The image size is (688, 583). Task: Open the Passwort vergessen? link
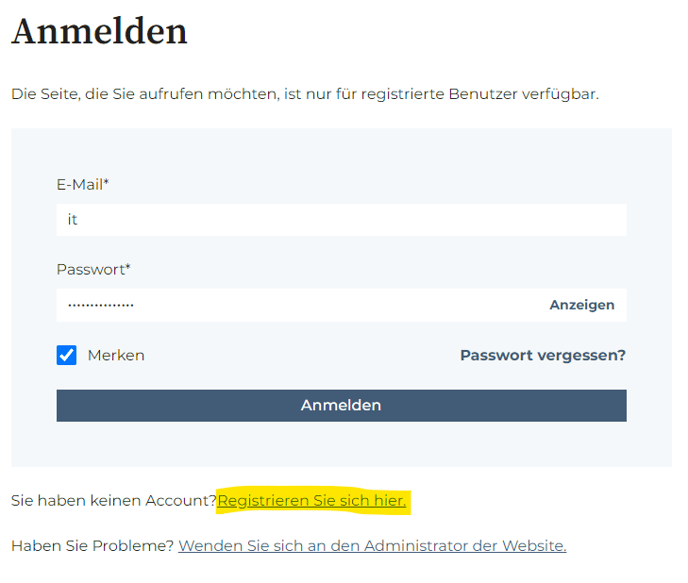pyautogui.click(x=543, y=355)
